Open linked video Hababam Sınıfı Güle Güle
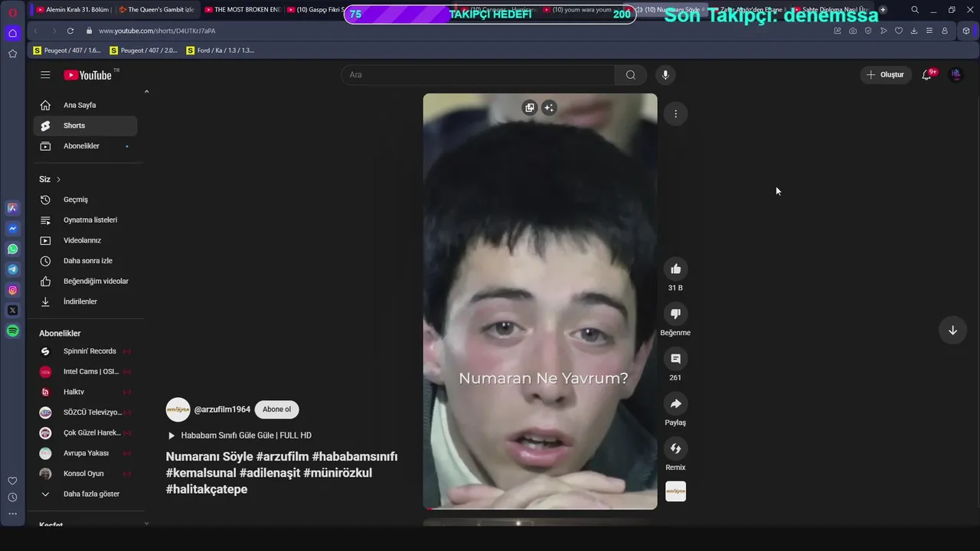This screenshot has height=551, width=980. point(239,435)
